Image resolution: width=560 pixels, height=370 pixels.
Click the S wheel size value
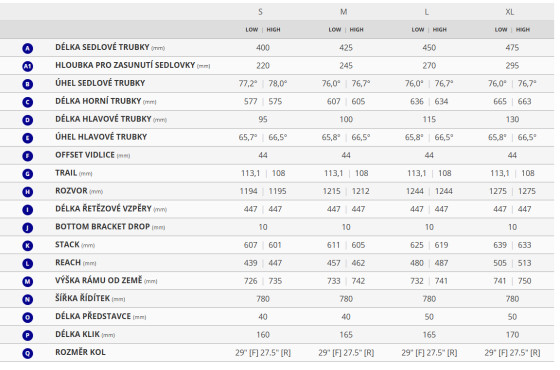(263, 353)
